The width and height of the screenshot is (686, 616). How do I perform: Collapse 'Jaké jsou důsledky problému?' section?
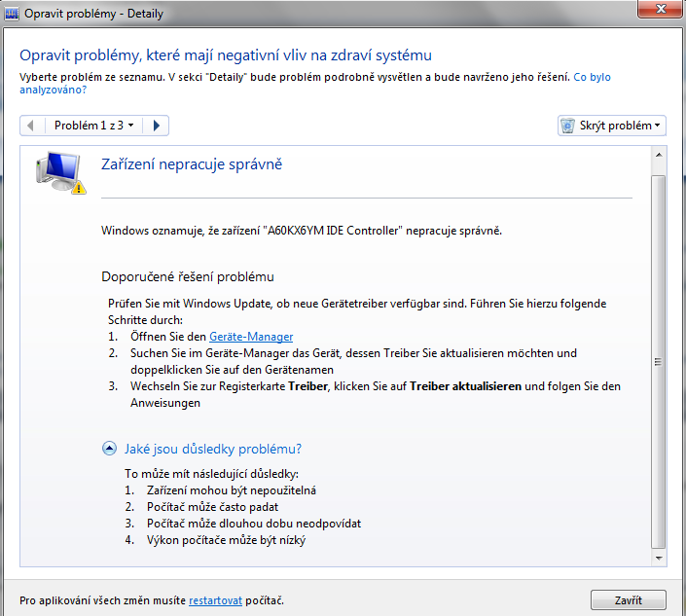[x=109, y=449]
